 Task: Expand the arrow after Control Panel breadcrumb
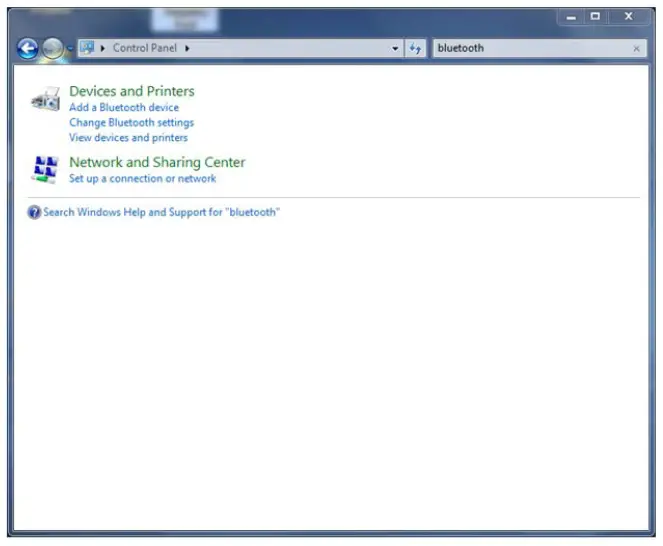point(187,49)
